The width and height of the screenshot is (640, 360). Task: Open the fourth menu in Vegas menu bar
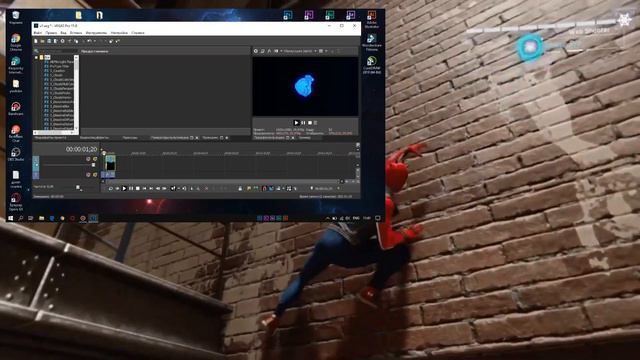[x=76, y=33]
